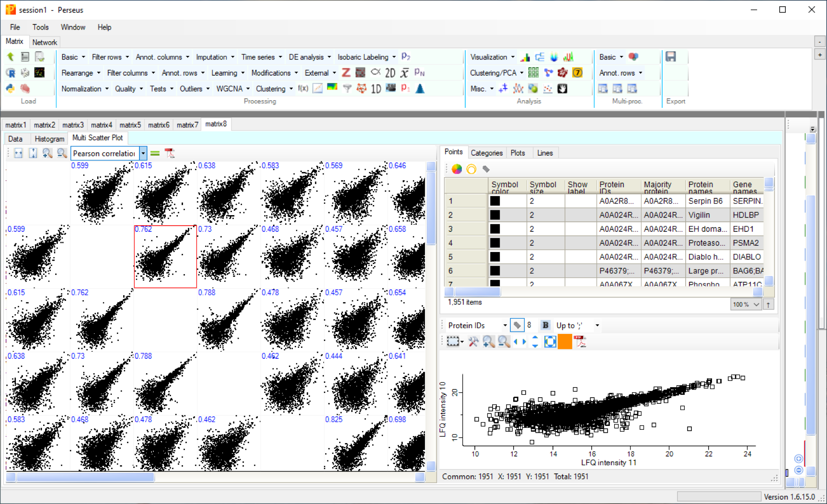
Task: Click the red Z-score icon
Action: (346, 73)
